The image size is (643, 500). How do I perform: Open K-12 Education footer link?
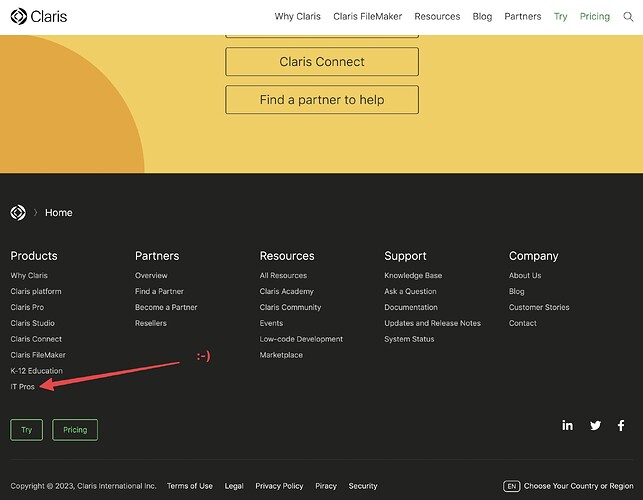coord(36,371)
